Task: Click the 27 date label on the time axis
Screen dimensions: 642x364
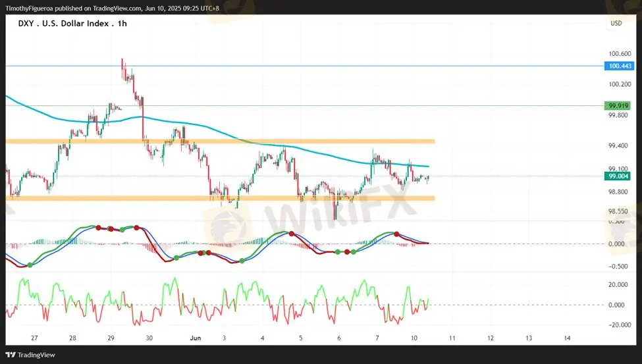Action: [34, 338]
